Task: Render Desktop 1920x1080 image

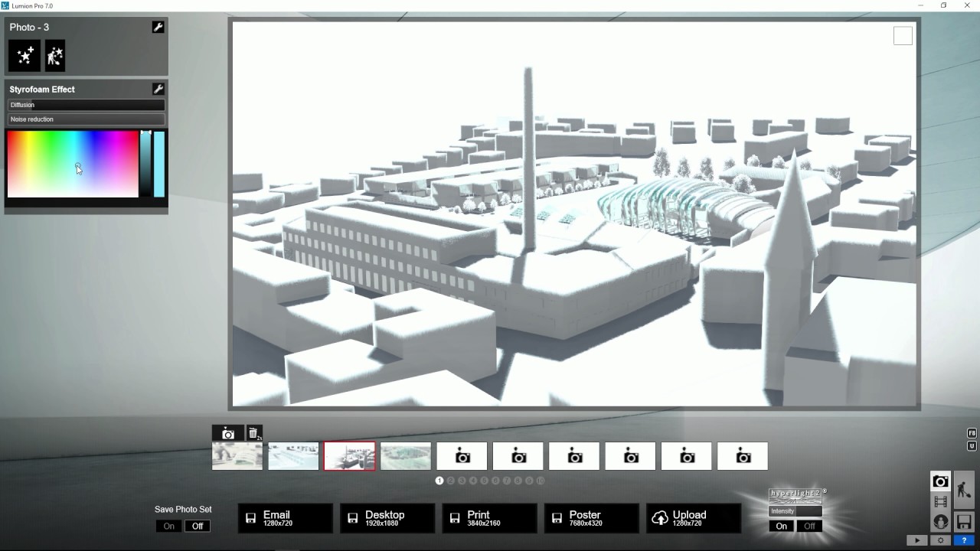Action: tap(387, 518)
